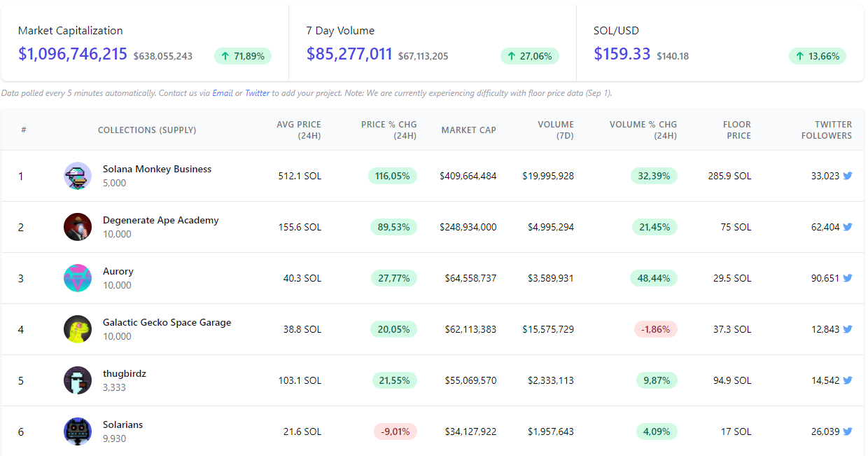Screen dimensions: 868x456
Task: Open the Twitter contact link
Action: click(x=257, y=93)
